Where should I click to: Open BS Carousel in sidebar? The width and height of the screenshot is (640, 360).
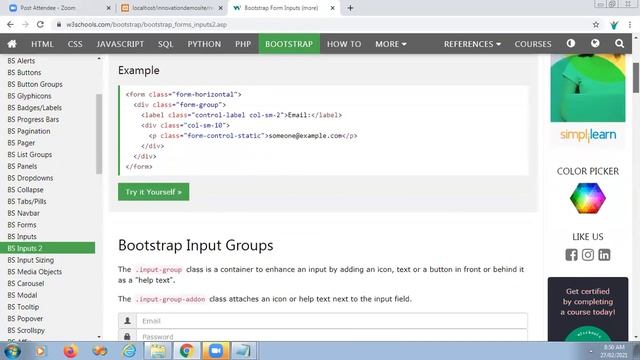pyautogui.click(x=26, y=283)
